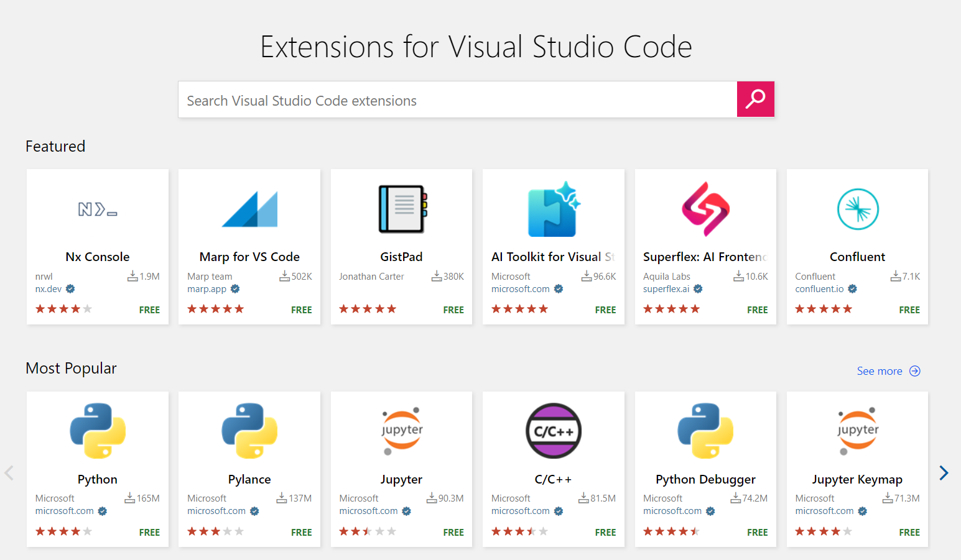This screenshot has height=560, width=961.
Task: Click the Jupyter card title
Action: click(x=402, y=479)
